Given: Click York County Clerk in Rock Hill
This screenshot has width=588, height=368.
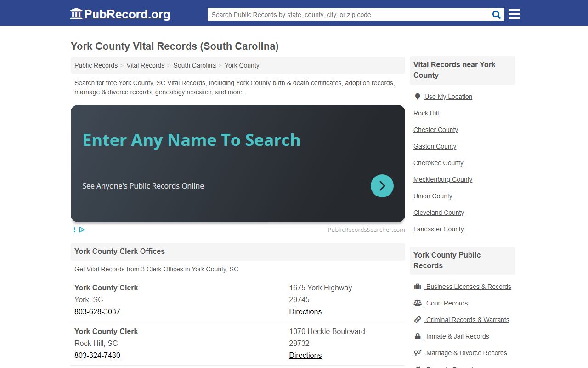Looking at the screenshot, I should [x=106, y=331].
